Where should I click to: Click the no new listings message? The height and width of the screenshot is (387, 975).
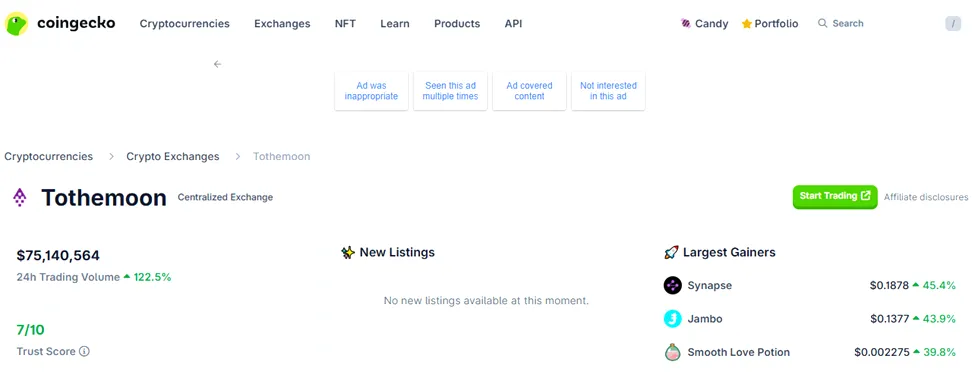click(x=486, y=301)
